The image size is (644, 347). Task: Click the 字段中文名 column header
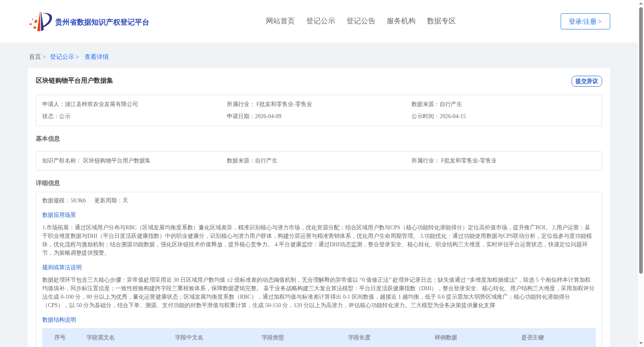189,337
